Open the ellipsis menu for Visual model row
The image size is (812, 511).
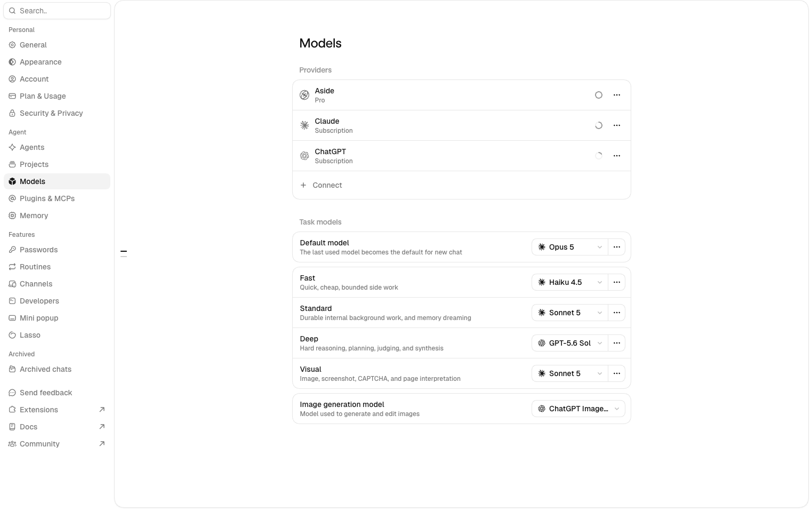click(x=617, y=373)
